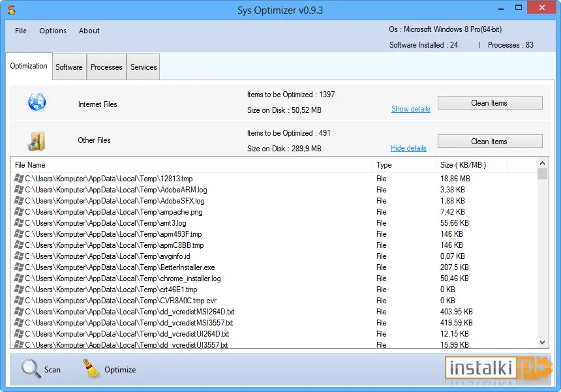
Task: Click file icon beside apm493F.tmp
Action: [19, 234]
